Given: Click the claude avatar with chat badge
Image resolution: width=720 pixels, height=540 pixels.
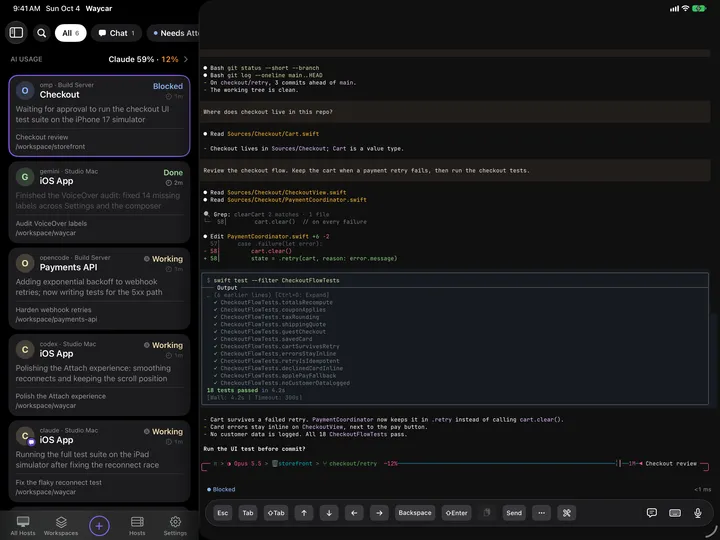Looking at the screenshot, I should pyautogui.click(x=25, y=436).
